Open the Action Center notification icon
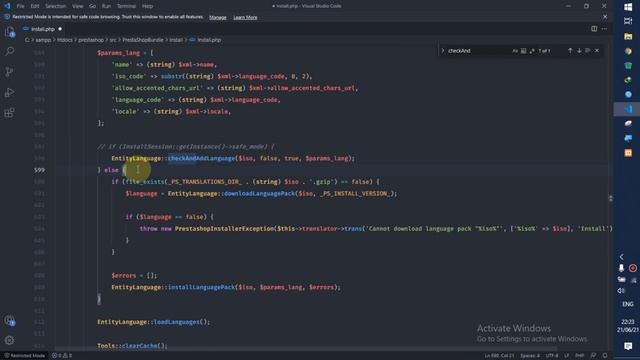The width and height of the screenshot is (640, 360). [628, 346]
